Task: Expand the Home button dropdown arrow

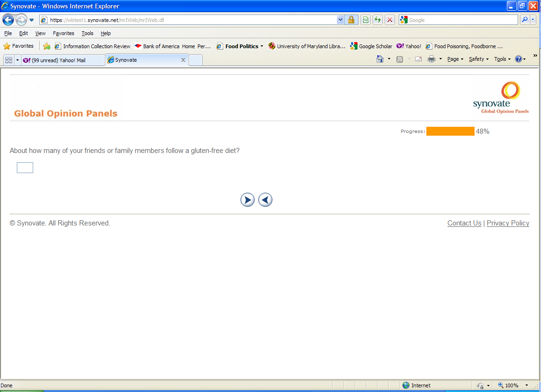Action: point(389,59)
